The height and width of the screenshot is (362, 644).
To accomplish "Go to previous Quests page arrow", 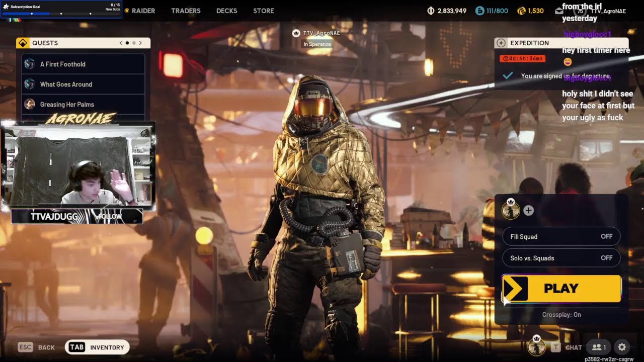I will pyautogui.click(x=121, y=43).
